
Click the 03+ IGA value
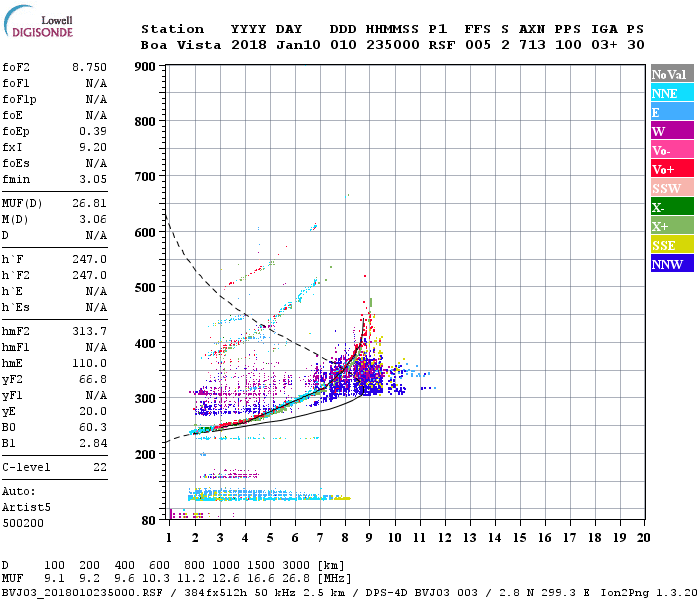pos(604,45)
